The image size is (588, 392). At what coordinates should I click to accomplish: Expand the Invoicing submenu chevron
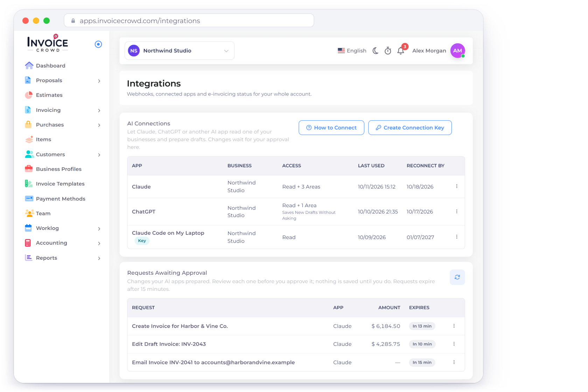[99, 111]
